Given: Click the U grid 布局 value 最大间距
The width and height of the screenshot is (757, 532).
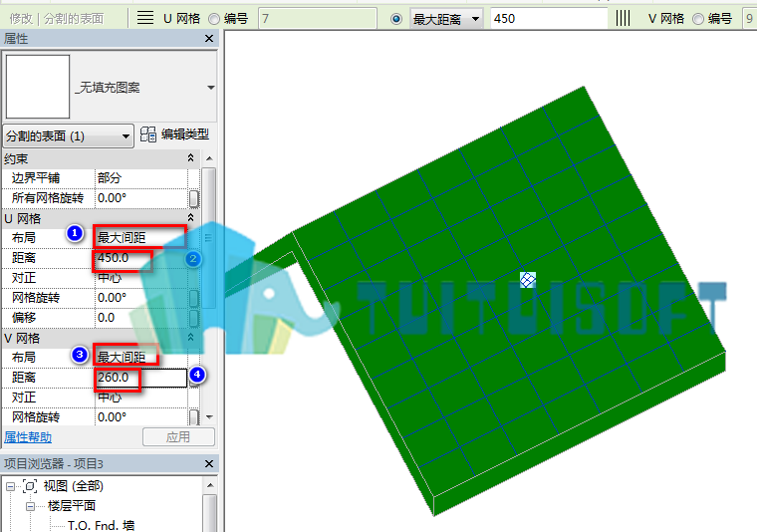Looking at the screenshot, I should pos(140,238).
